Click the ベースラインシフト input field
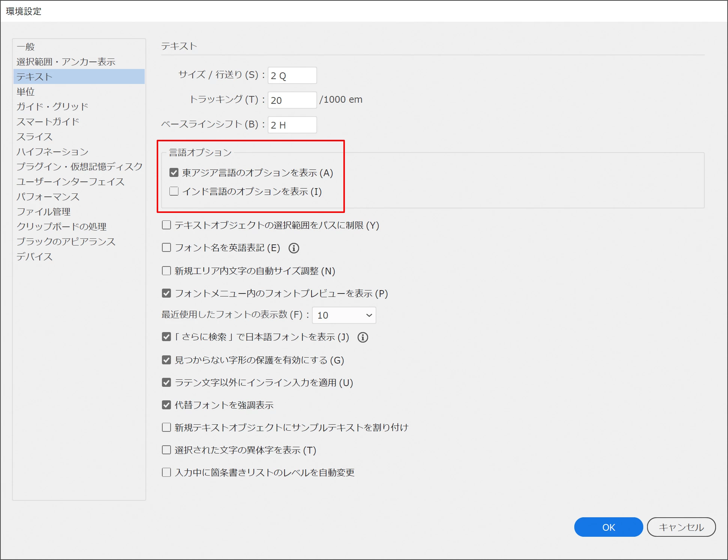The height and width of the screenshot is (560, 728). coord(292,125)
